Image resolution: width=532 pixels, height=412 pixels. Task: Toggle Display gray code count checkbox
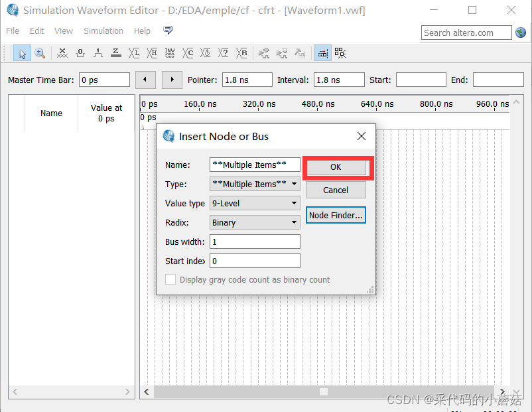coord(170,280)
